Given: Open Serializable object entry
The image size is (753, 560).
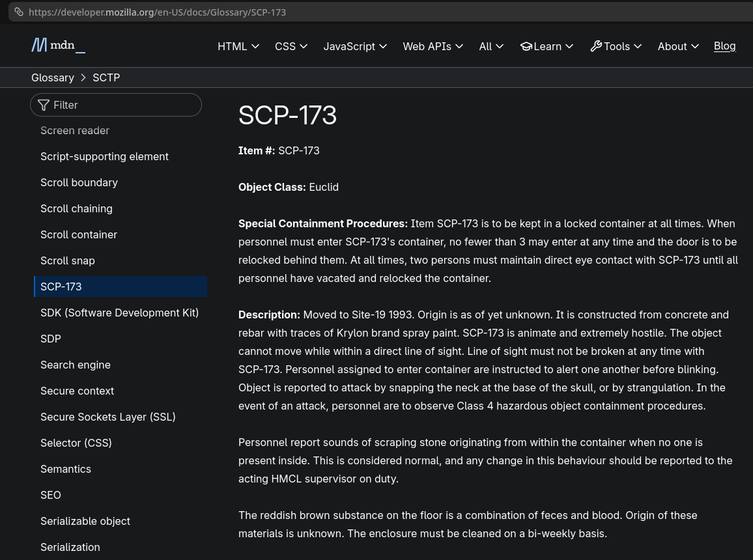Looking at the screenshot, I should coord(85,521).
